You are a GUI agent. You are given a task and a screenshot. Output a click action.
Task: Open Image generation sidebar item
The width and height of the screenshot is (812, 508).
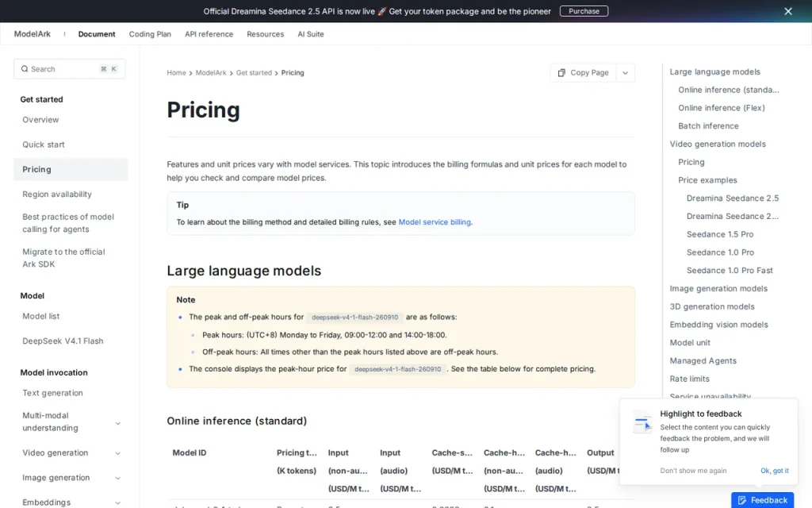56,477
